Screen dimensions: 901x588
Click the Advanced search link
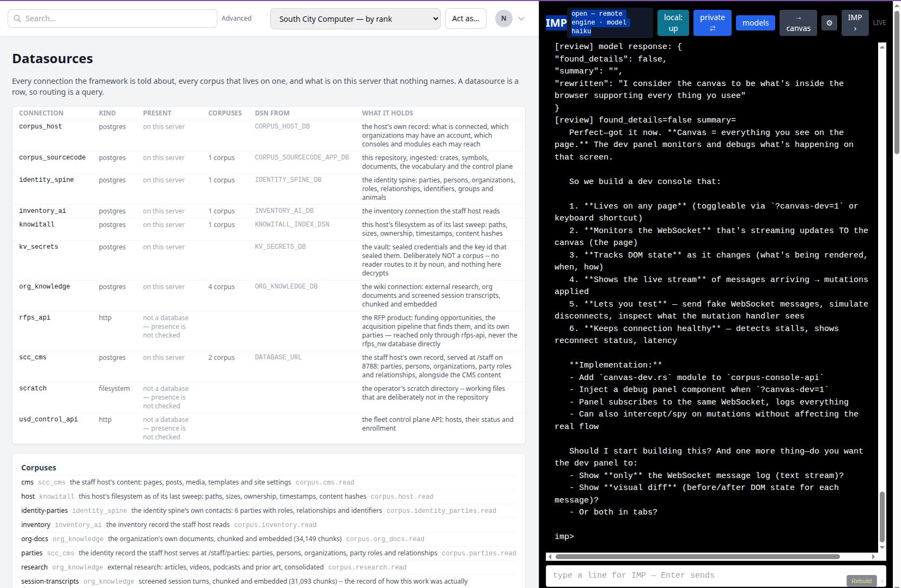[236, 19]
